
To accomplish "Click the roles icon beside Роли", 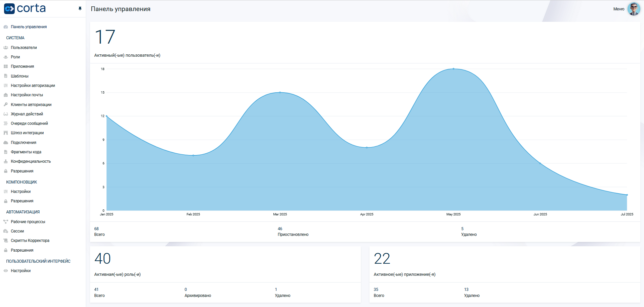I will (6, 57).
